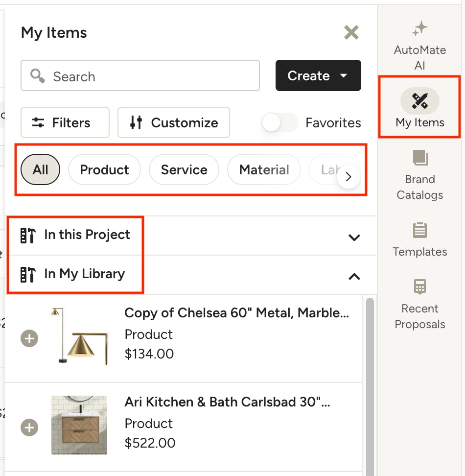Add the Chelsea lamp with plus icon
This screenshot has height=476, width=465.
tap(29, 338)
